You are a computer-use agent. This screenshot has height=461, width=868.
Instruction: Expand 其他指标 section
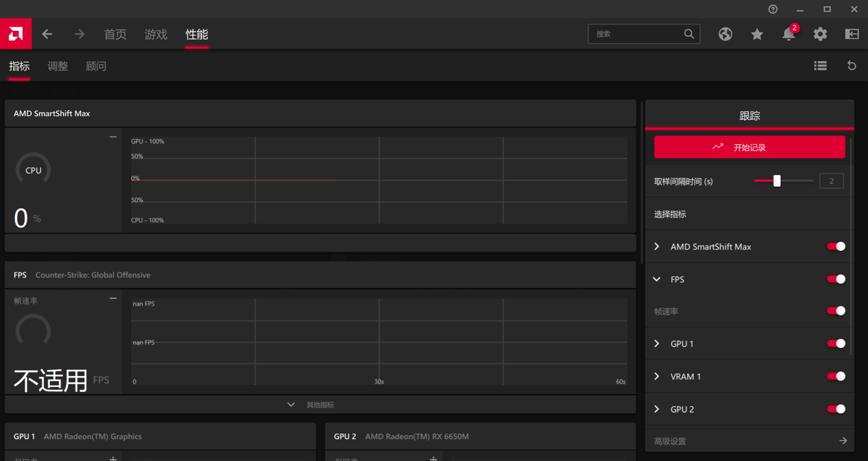click(x=320, y=405)
